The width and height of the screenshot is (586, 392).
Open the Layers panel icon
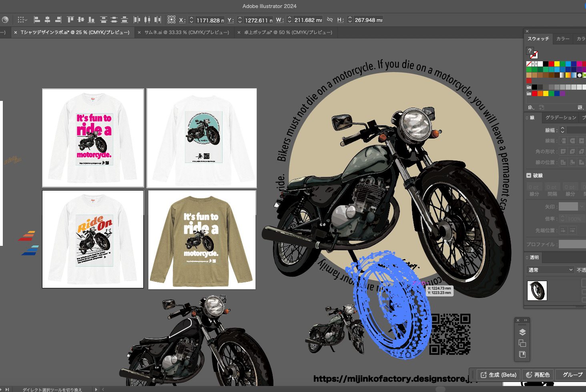(x=522, y=332)
